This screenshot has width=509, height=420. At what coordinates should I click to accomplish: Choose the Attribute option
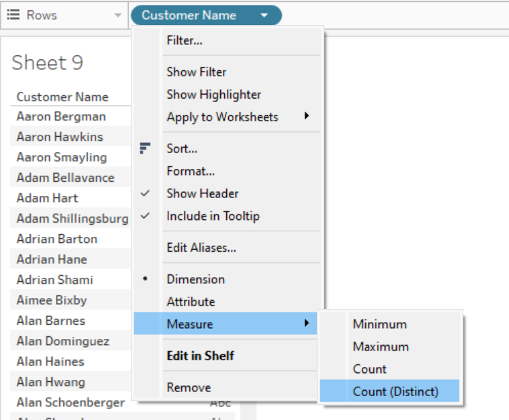[x=191, y=302]
